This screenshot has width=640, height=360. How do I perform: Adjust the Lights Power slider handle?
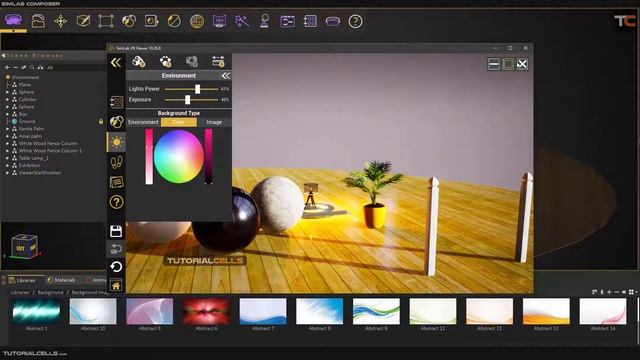click(198, 89)
